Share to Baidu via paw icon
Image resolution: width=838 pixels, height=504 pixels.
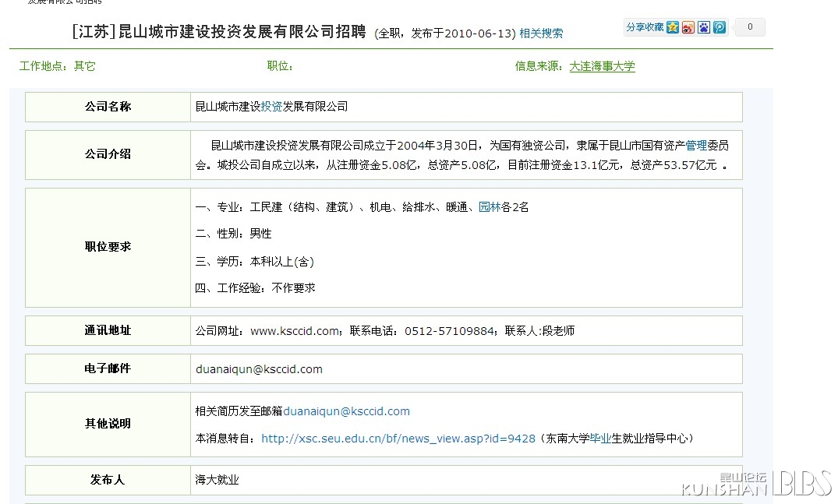704,27
